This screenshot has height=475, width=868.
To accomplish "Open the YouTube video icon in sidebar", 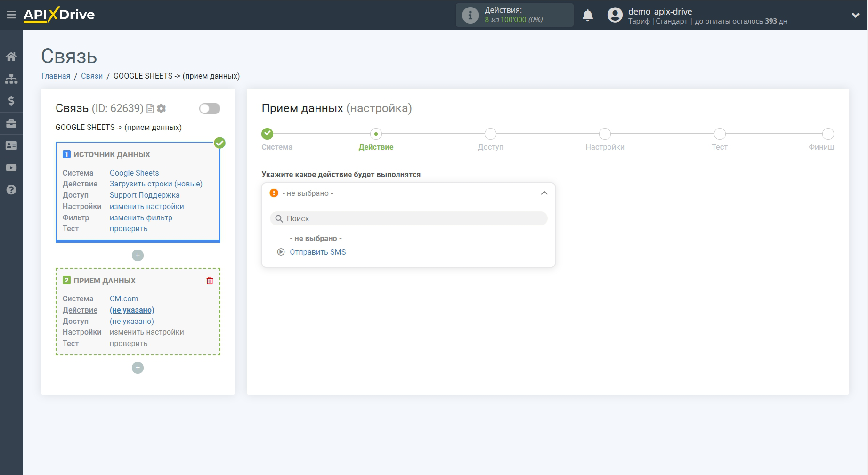I will coord(11,168).
